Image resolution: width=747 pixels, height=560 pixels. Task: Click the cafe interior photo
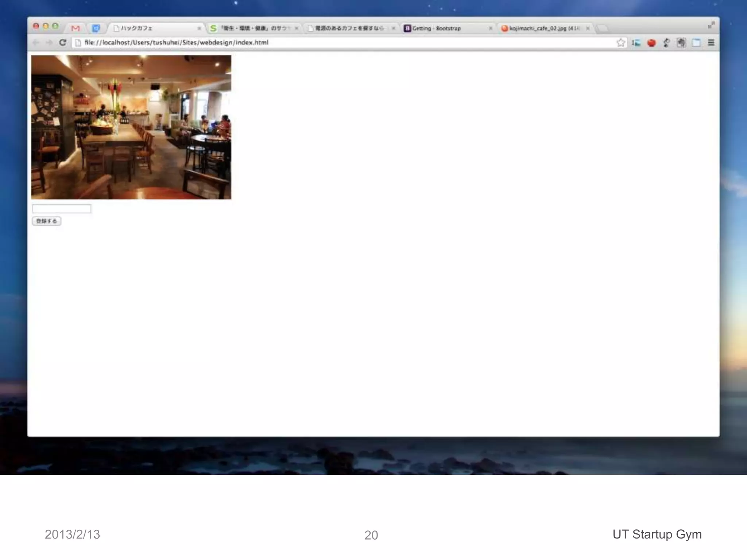pyautogui.click(x=131, y=127)
